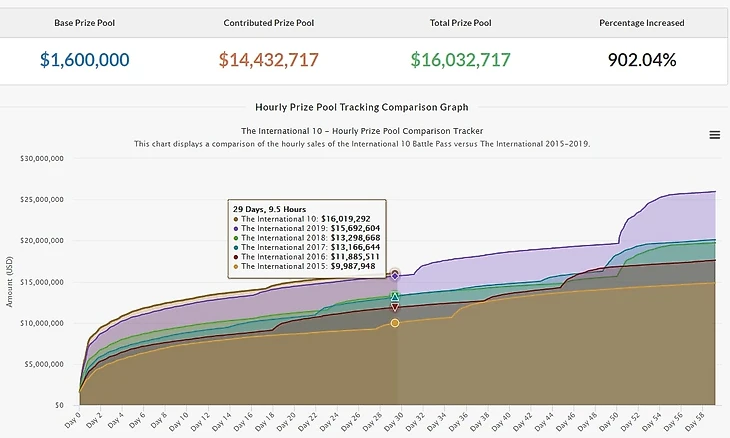Viewport: 730px width, 438px height.
Task: Click the purple diamond marker on the chart
Action: [x=395, y=274]
